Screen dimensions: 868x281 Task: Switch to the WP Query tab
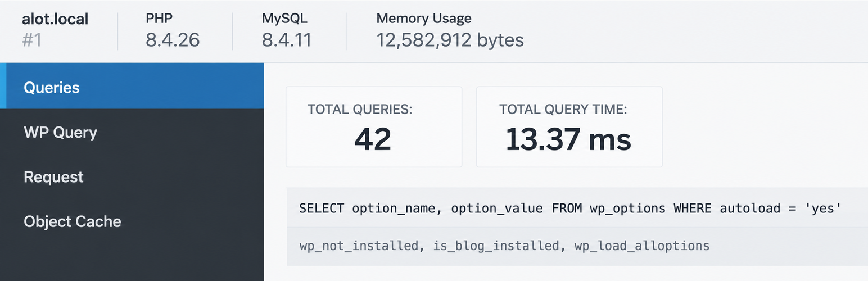[x=132, y=132]
